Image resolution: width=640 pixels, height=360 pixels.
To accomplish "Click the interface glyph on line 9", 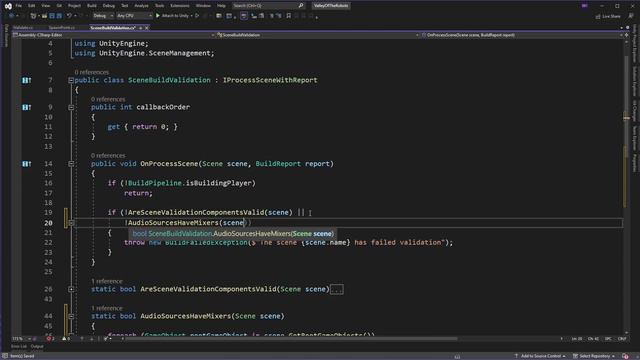I will pos(27,107).
